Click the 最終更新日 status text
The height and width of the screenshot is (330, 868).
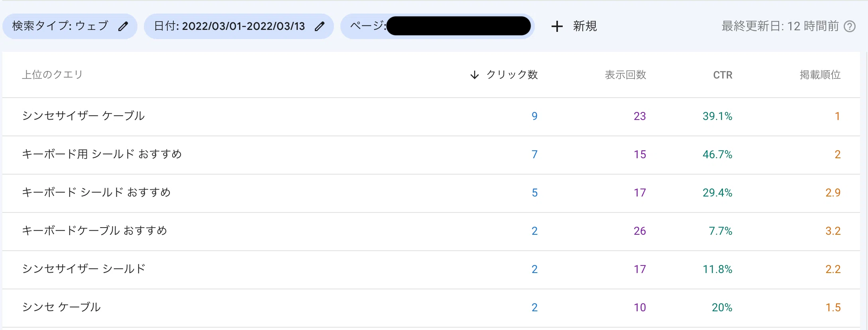coord(780,26)
